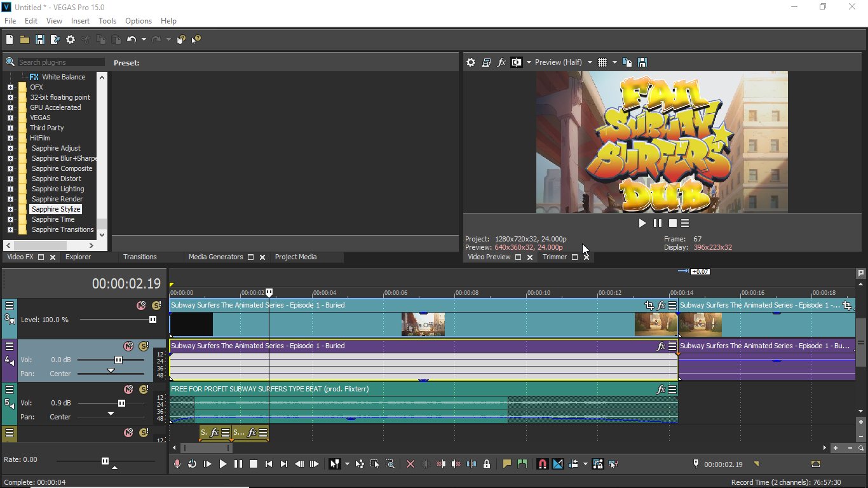Switch to the Project Media tab
Viewport: 868px width, 488px height.
coord(295,257)
